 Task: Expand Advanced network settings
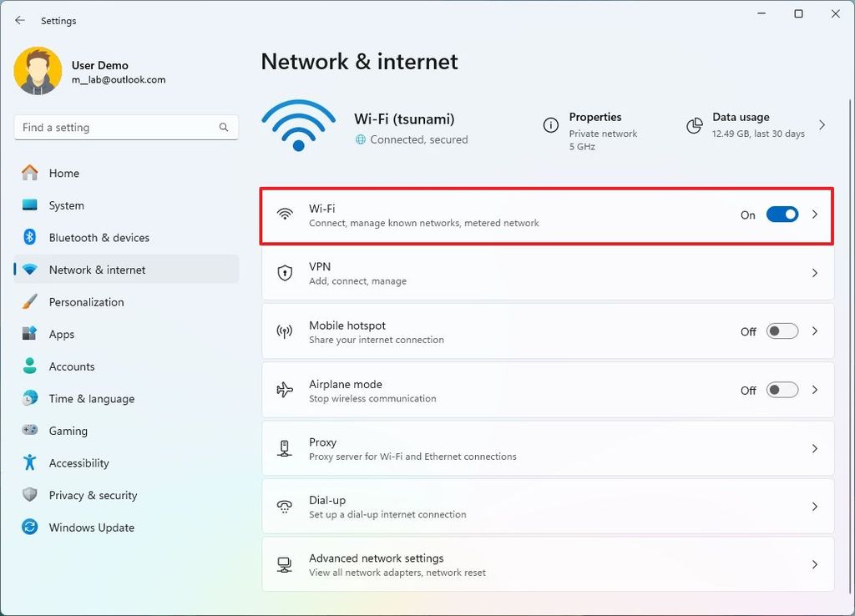click(814, 564)
